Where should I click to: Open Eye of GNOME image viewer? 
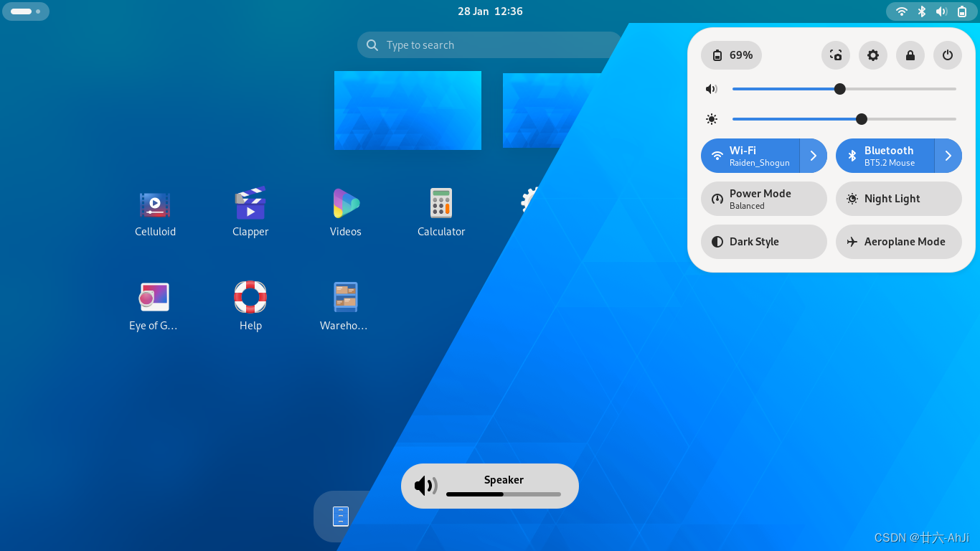coord(154,306)
